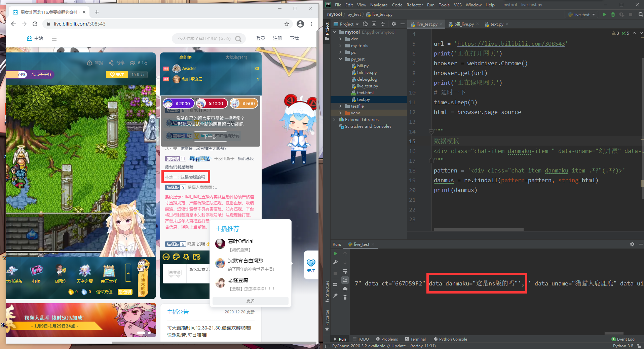Click 下载 link in bilibili header
Image resolution: width=644 pixels, height=349 pixels.
coord(294,38)
